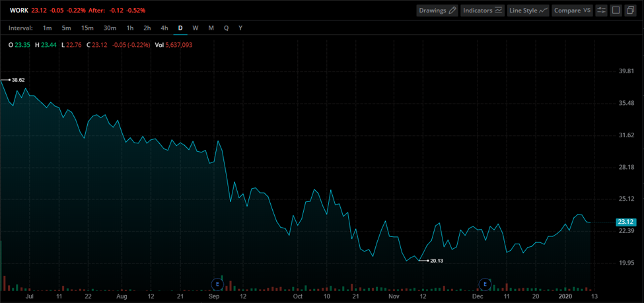Click the Sep date axis label
The height and width of the screenshot is (303, 644).
(x=214, y=296)
